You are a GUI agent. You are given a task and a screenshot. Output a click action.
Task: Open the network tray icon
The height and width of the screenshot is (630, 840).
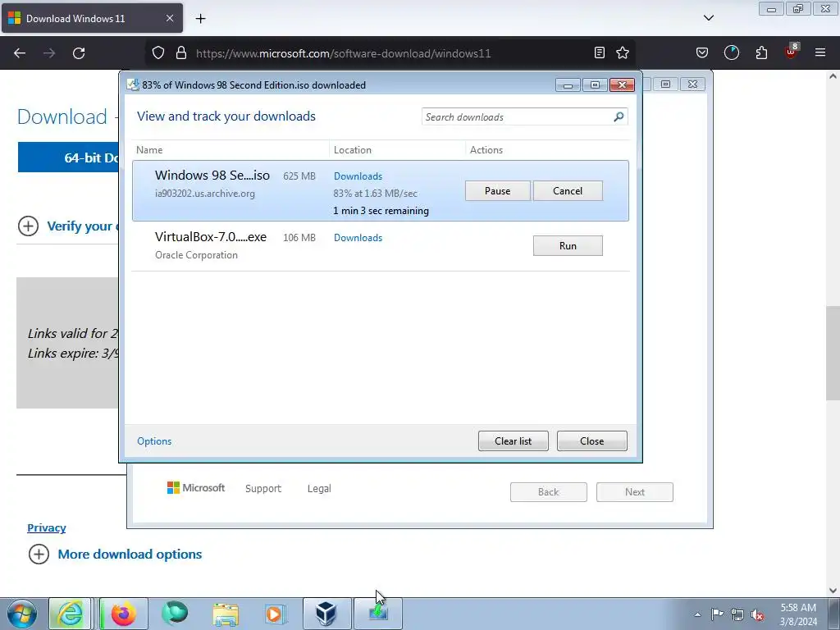(737, 614)
